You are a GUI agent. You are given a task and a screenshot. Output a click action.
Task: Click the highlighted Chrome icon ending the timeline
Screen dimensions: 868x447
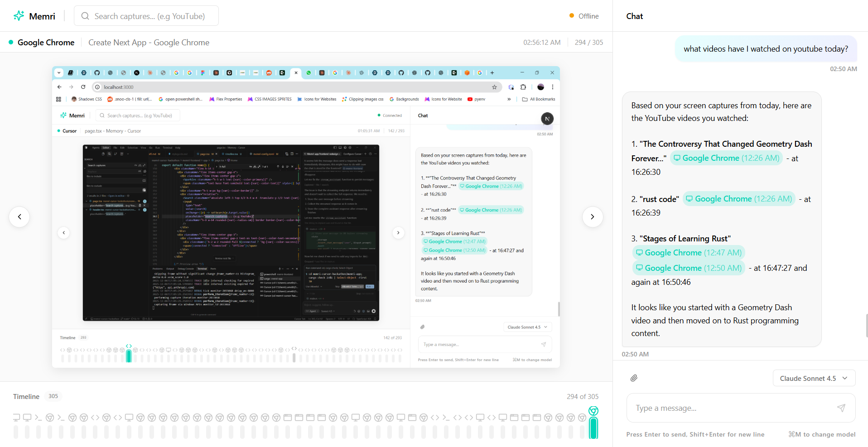click(x=593, y=411)
